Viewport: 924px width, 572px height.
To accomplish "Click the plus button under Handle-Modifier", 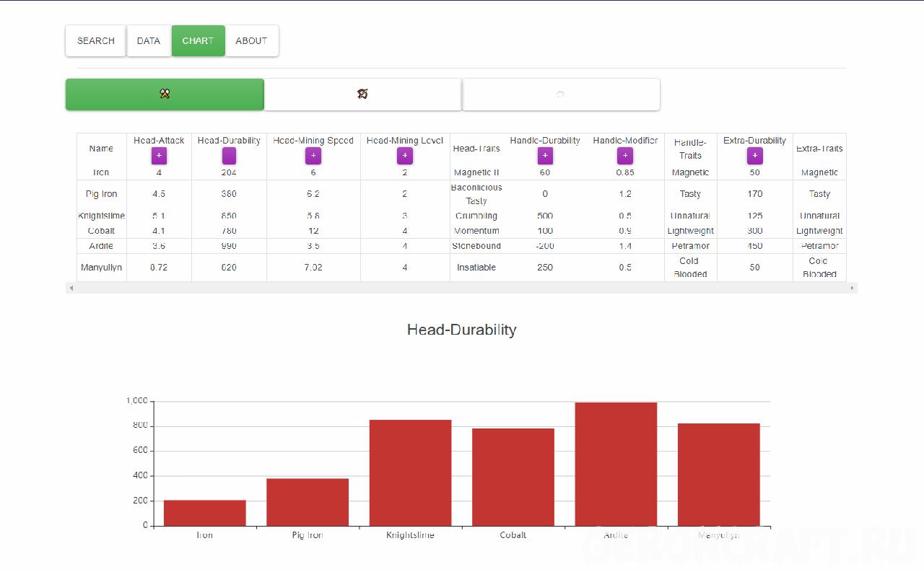I will click(x=625, y=156).
